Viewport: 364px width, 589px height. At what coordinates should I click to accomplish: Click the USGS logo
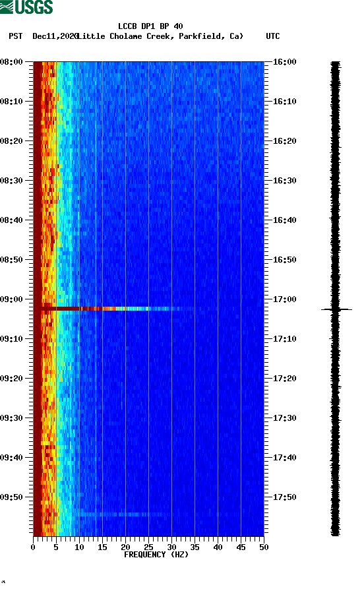pos(26,7)
